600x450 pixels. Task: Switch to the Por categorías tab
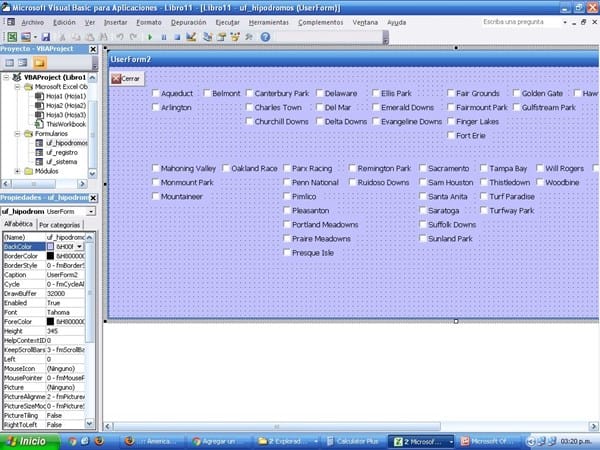coord(60,225)
